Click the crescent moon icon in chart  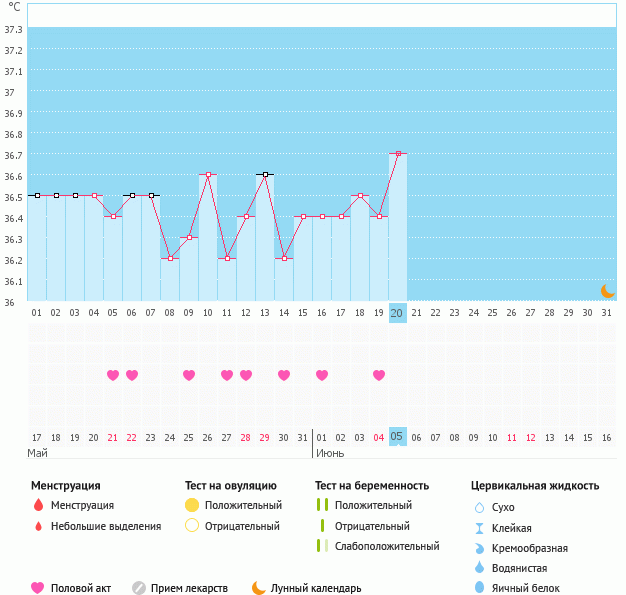pyautogui.click(x=607, y=290)
